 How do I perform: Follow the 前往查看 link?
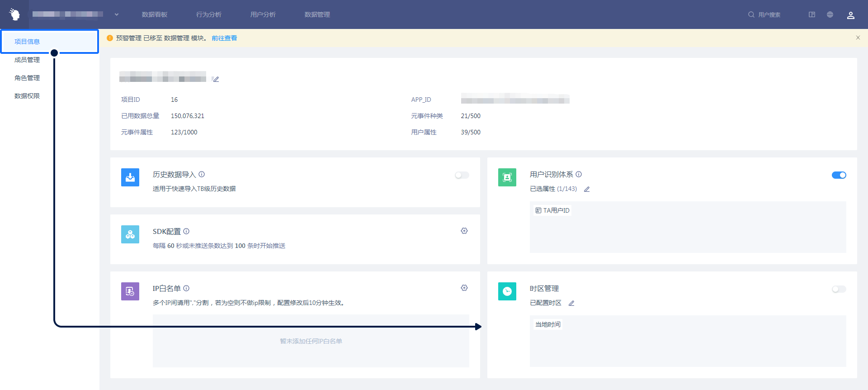[224, 38]
